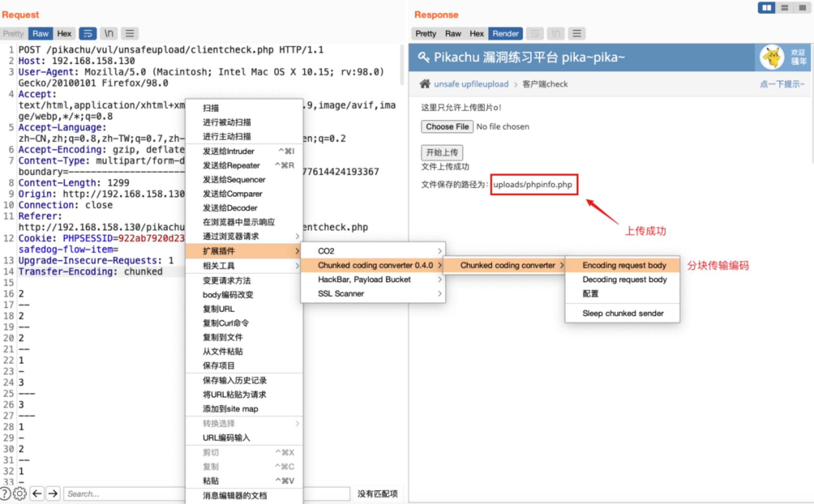Select the stacked horizontal layout icon
This screenshot has width=814, height=504.
click(784, 8)
